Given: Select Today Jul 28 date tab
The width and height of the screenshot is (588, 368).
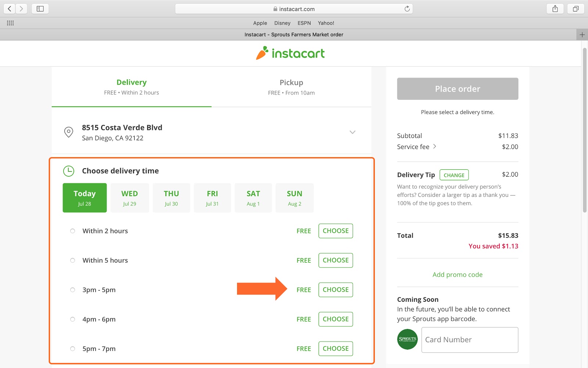Looking at the screenshot, I should click(x=85, y=198).
